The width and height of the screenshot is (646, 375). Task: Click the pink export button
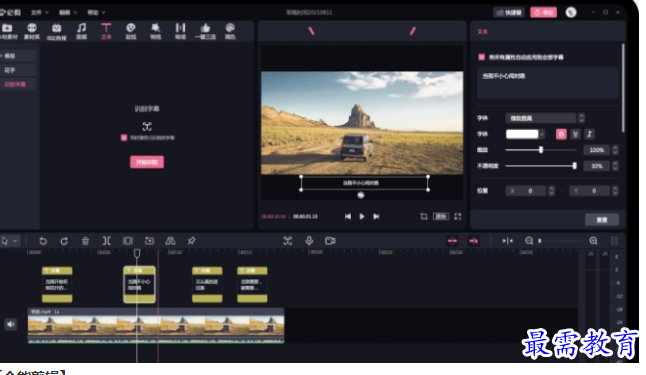point(543,12)
